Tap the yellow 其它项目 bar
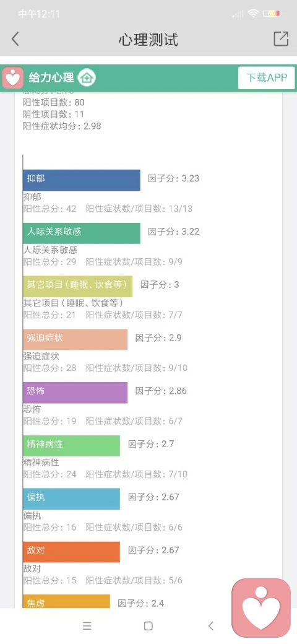The image size is (297, 644). pos(77,286)
